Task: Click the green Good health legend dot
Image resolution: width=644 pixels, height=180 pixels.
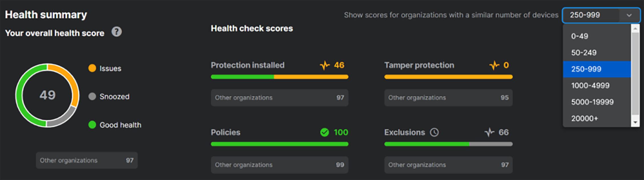Action: click(x=92, y=125)
